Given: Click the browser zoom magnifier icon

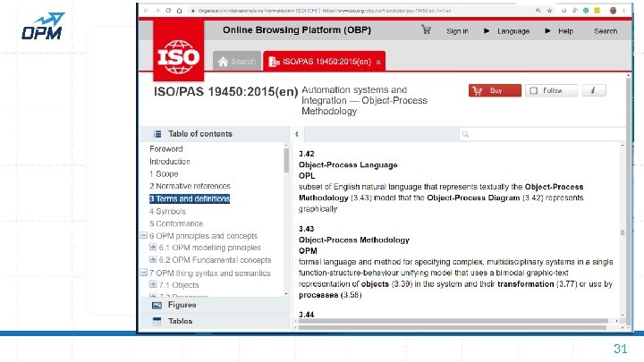Looking at the screenshot, I should pyautogui.click(x=538, y=11).
